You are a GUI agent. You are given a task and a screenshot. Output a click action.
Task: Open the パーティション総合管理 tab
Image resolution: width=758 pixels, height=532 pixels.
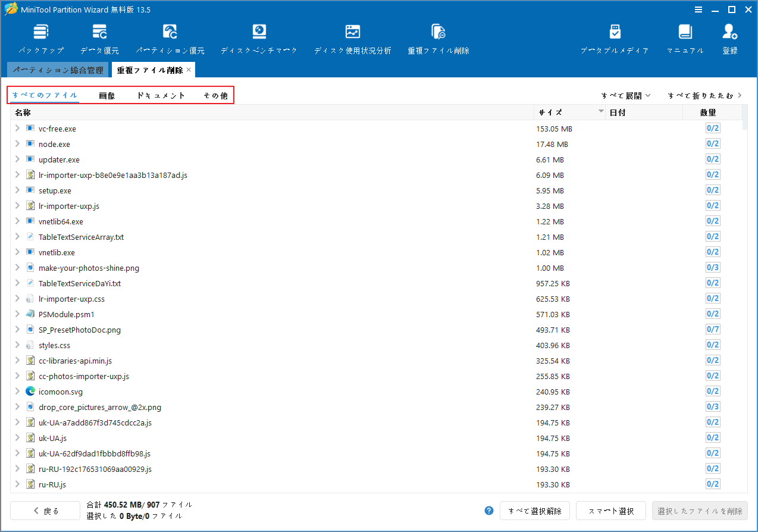click(x=58, y=70)
